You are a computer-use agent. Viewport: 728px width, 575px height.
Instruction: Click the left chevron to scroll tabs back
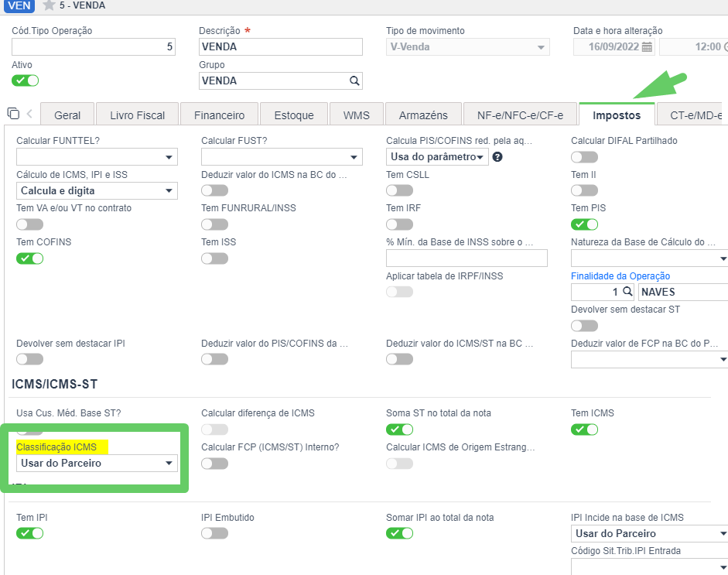pyautogui.click(x=29, y=113)
